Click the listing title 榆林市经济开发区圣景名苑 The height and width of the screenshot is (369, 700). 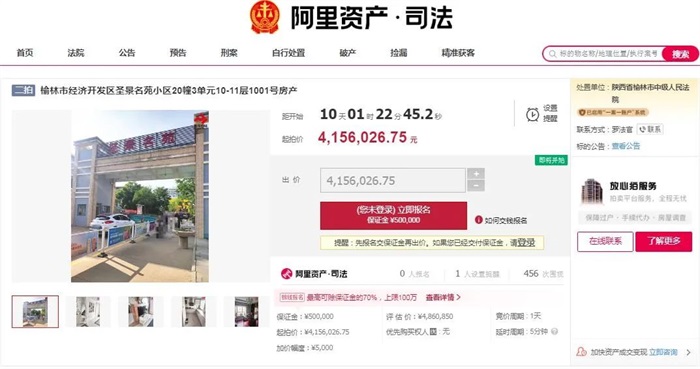[x=169, y=91]
